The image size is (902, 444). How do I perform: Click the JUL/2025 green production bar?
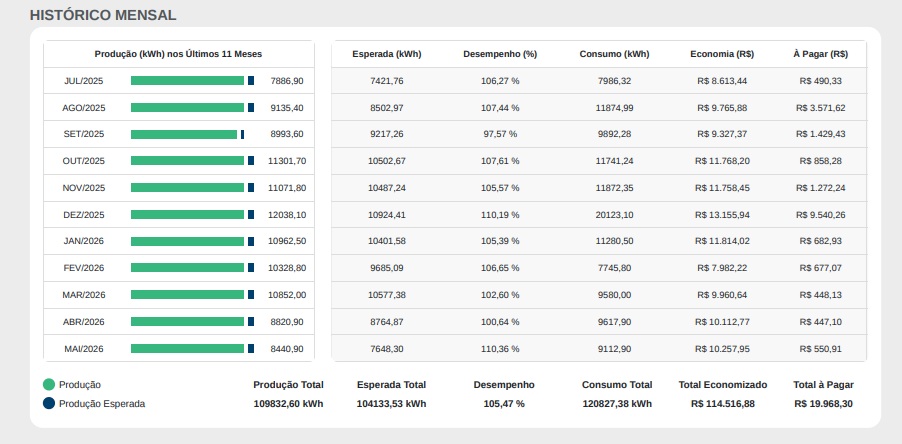(188, 81)
